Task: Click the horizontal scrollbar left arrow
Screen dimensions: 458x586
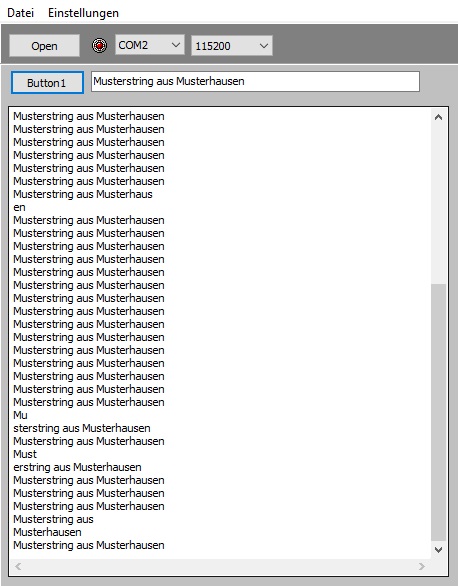Action: (x=18, y=567)
